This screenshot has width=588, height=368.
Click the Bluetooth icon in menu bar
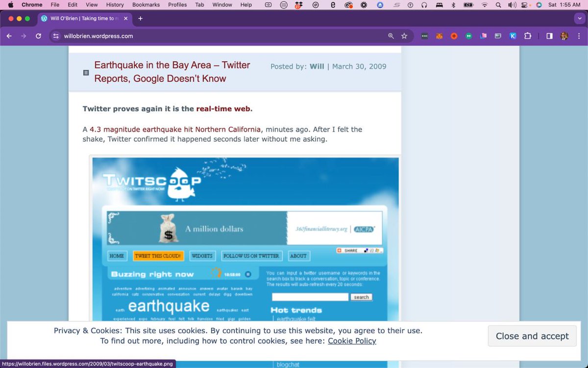pos(453,5)
